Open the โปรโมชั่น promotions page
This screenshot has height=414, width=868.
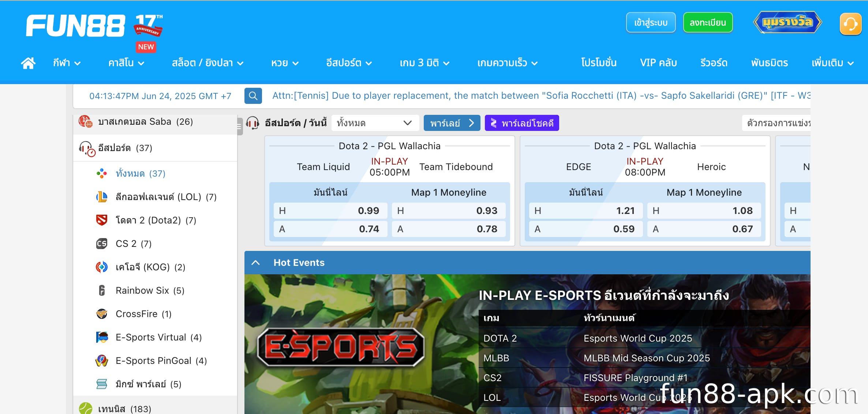coord(599,63)
